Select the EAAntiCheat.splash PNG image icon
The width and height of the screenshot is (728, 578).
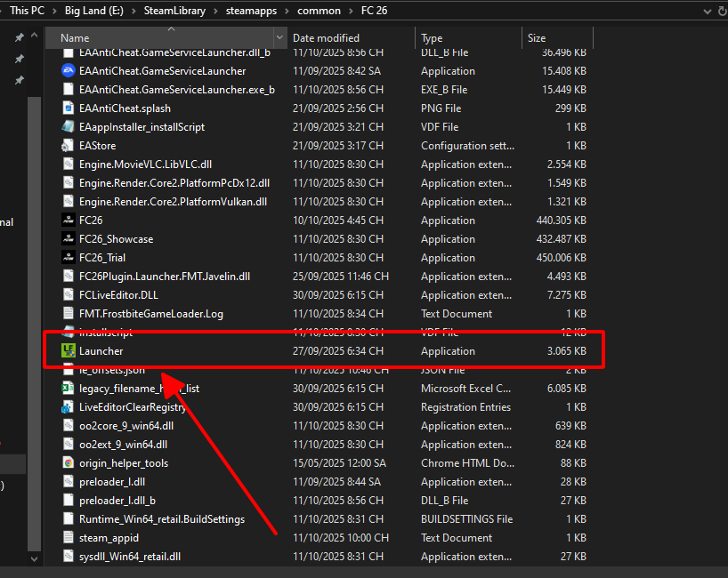click(x=68, y=108)
